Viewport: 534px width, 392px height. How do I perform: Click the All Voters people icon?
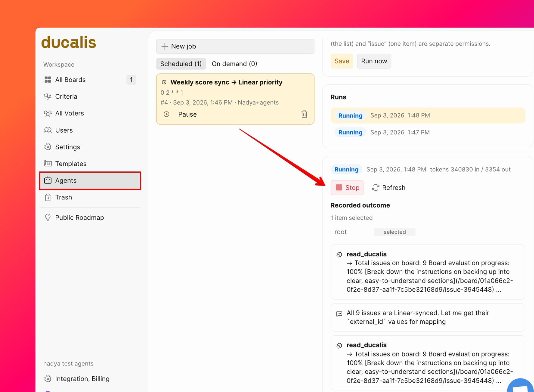click(48, 113)
